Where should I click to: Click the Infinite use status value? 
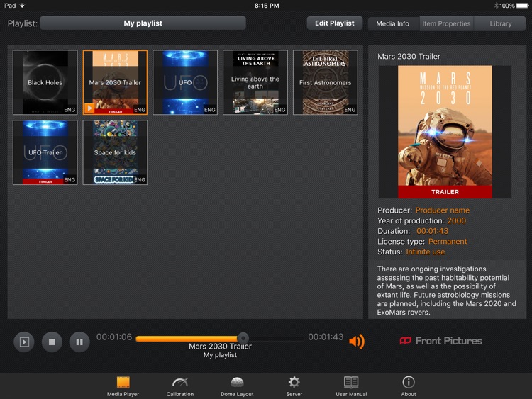click(425, 252)
